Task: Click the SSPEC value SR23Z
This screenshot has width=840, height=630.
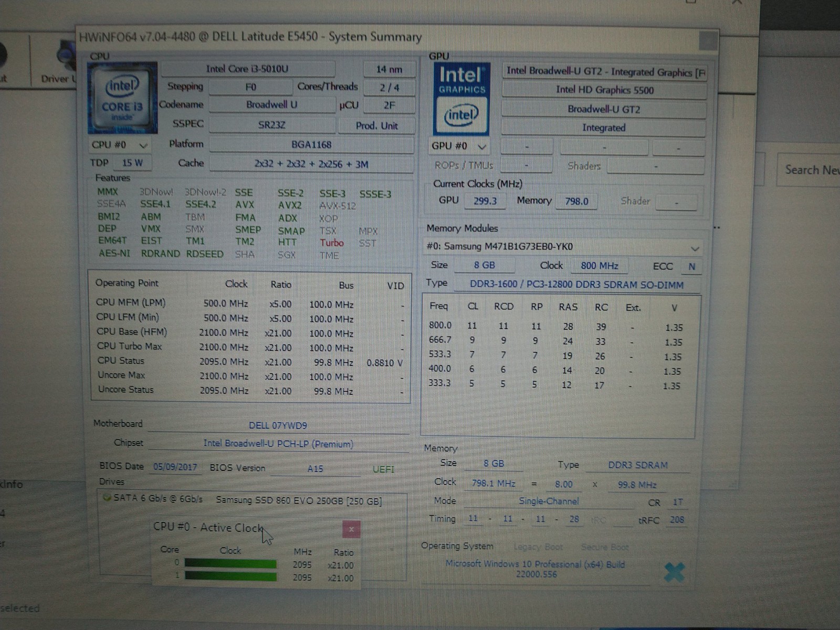Action: click(x=271, y=125)
